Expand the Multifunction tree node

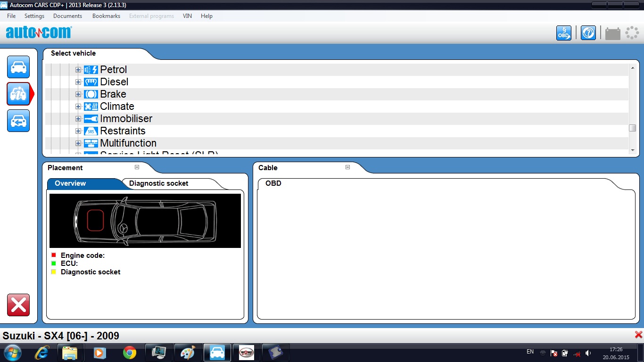pos(78,143)
